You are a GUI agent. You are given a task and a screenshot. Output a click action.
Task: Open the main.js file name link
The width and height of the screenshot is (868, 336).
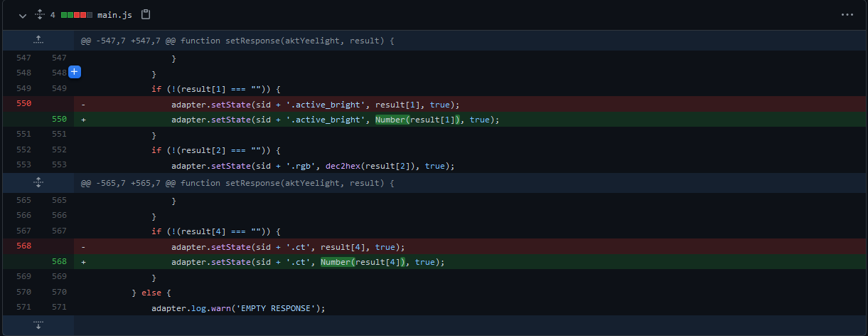tap(116, 14)
